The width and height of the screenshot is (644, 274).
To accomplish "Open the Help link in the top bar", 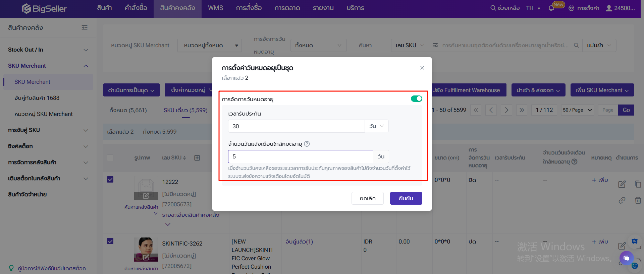I will (x=505, y=8).
